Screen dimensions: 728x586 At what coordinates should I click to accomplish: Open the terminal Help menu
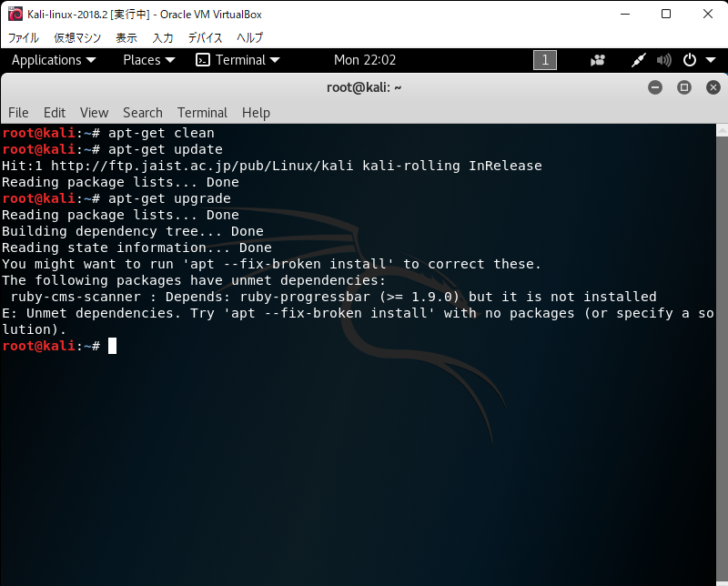256,113
